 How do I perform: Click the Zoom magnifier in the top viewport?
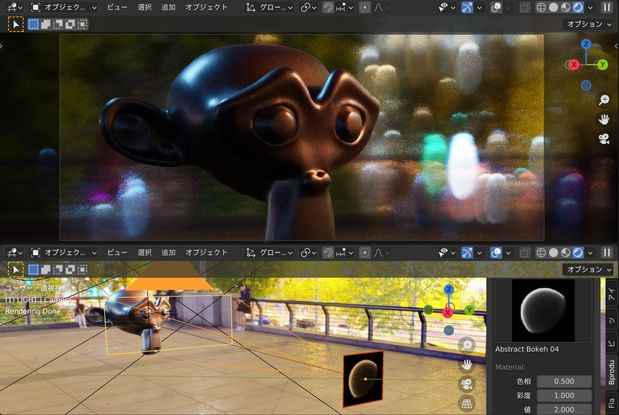coord(604,100)
